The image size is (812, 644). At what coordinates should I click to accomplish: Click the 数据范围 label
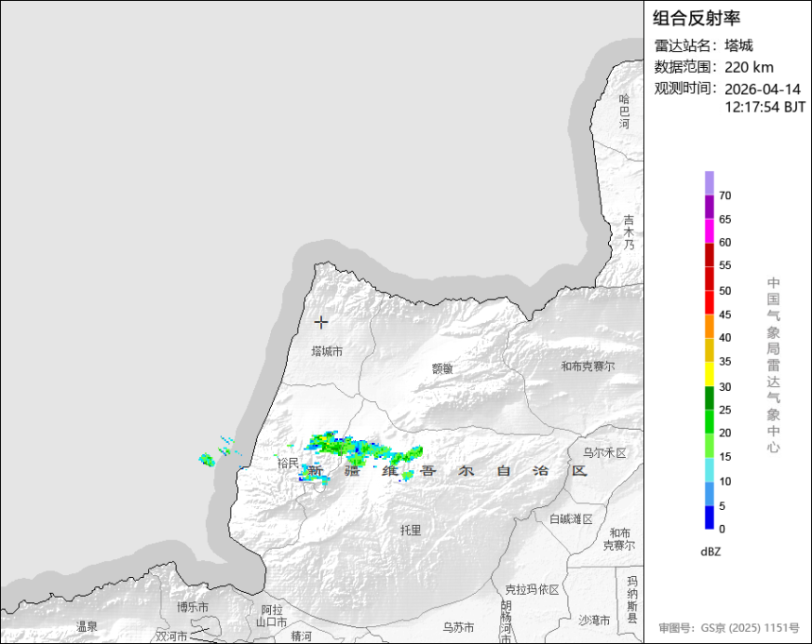[685, 67]
